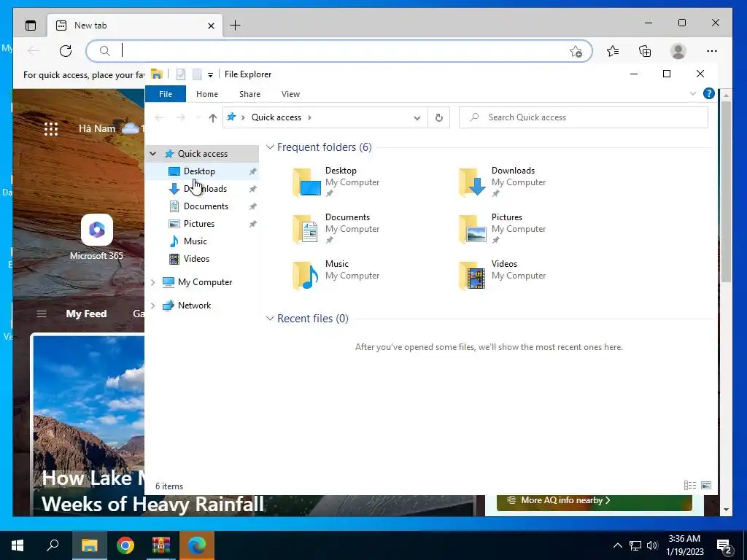Select the Edge New tab tab
747x560 pixels.
pos(135,26)
